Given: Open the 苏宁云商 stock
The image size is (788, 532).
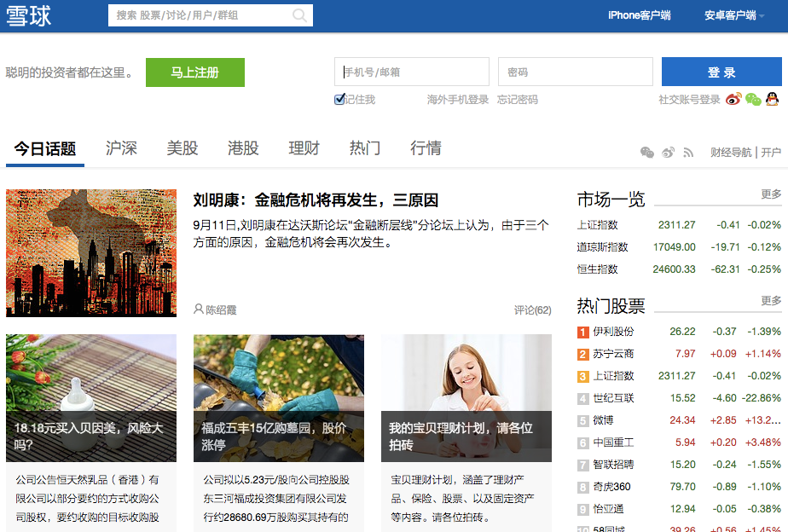Looking at the screenshot, I should tap(613, 354).
